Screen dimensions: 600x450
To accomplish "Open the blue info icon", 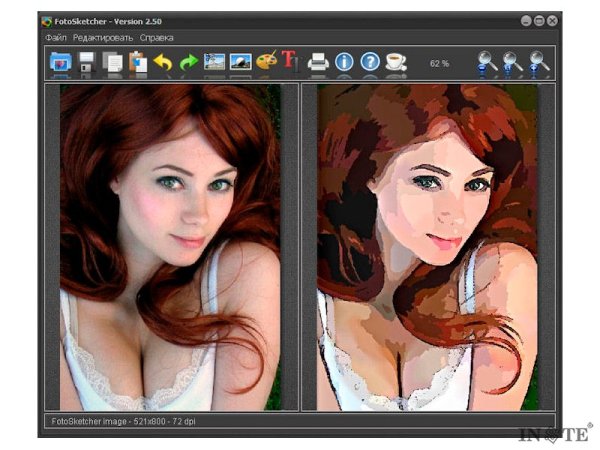I will [344, 62].
